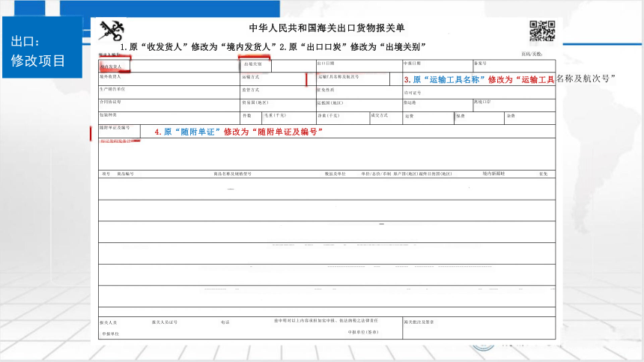Click the '运抵国(地区)' field
This screenshot has width=644, height=362.
click(x=359, y=105)
